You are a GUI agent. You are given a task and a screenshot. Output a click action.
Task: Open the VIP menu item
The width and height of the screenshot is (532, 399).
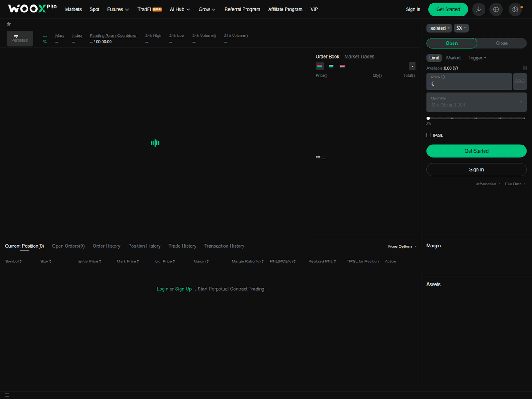314,9
